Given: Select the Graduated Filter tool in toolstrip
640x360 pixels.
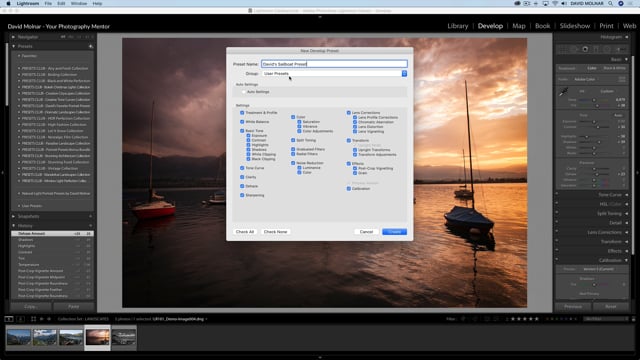Looking at the screenshot, I should pyautogui.click(x=596, y=49).
